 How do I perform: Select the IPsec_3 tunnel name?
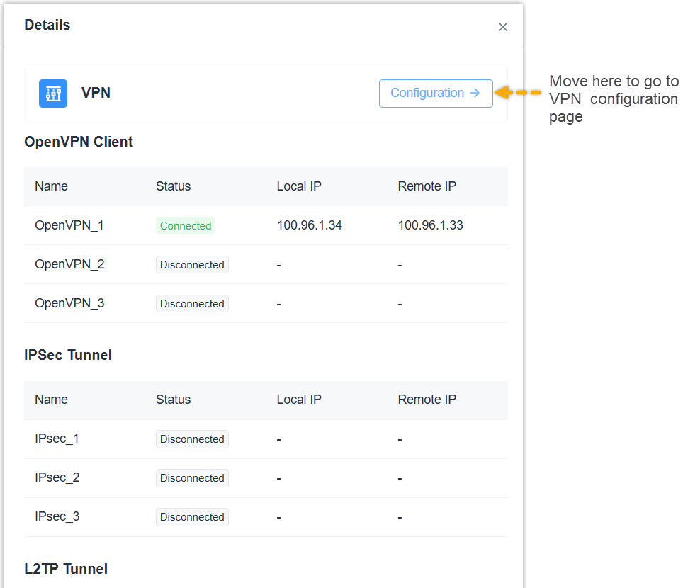[57, 516]
